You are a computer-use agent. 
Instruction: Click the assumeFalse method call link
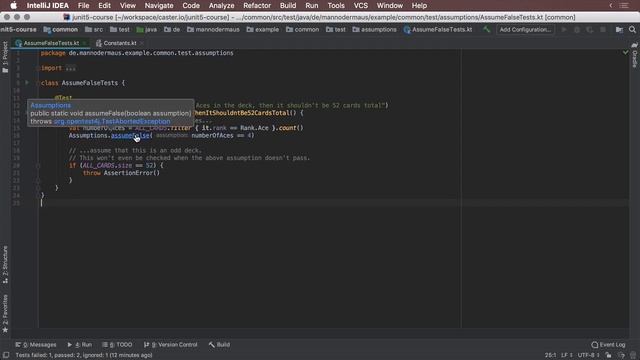coord(130,136)
